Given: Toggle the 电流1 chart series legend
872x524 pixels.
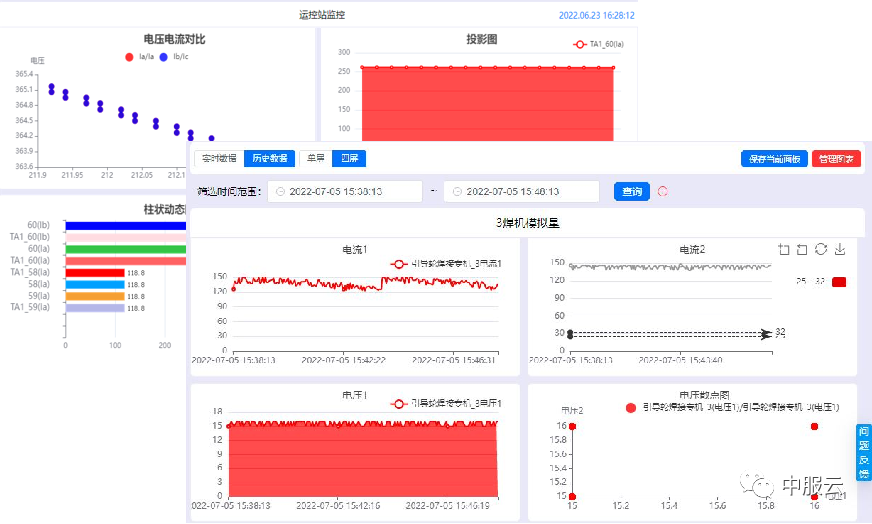Looking at the screenshot, I should click(x=446, y=264).
